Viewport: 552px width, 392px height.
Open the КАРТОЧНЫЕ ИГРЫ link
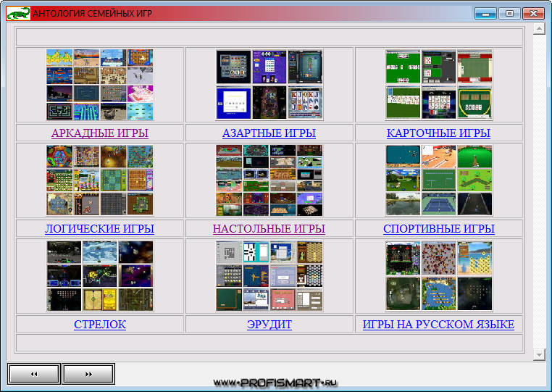(x=438, y=133)
